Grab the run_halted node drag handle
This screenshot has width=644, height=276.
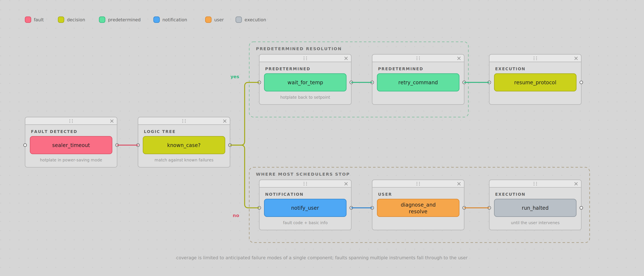535,184
